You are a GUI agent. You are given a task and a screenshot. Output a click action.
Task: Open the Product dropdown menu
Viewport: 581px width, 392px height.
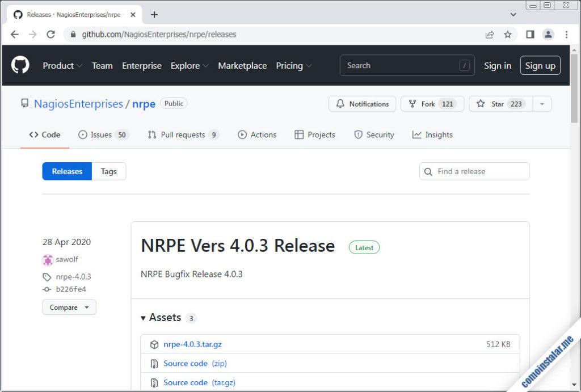pos(62,65)
